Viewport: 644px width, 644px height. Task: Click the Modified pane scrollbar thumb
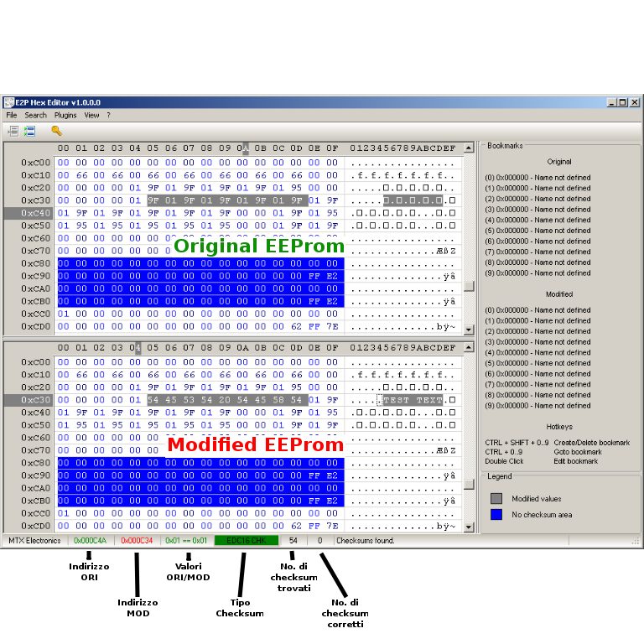pos(469,485)
